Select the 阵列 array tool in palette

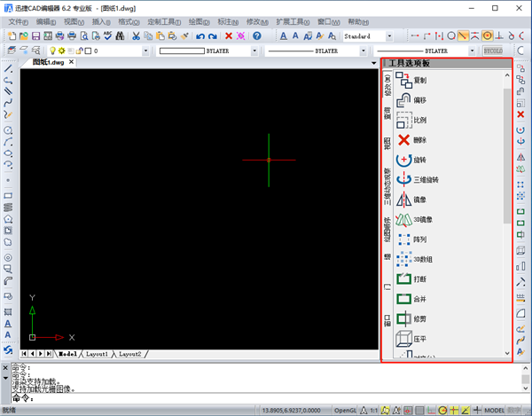[411, 239]
